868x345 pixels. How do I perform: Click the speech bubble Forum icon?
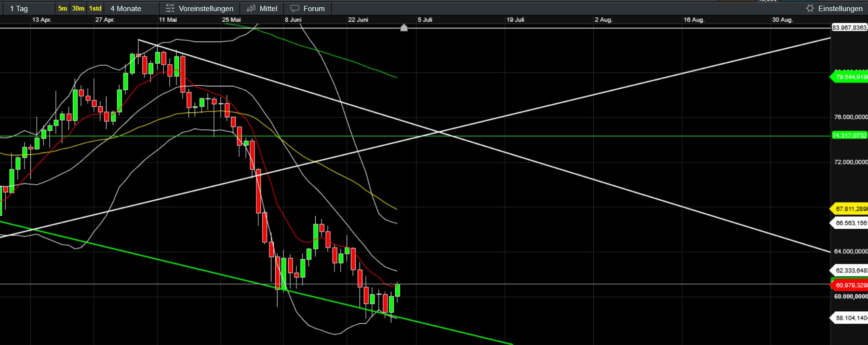[295, 9]
